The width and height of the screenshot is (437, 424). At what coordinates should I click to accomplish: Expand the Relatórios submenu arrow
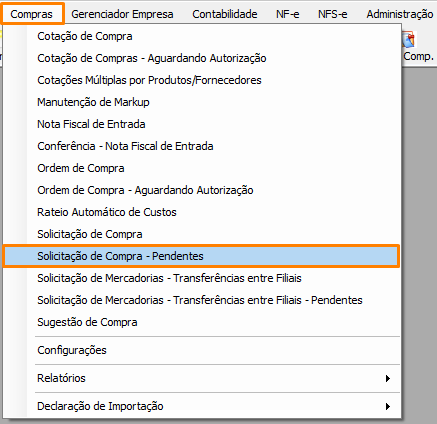(x=388, y=378)
